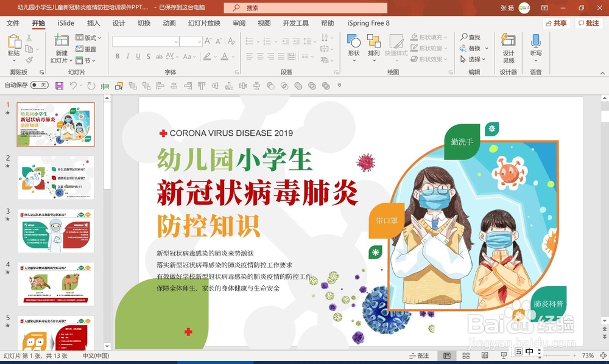Open the iSpring Free 8 tab
Screen dimensions: 609x364
pyautogui.click(x=368, y=23)
